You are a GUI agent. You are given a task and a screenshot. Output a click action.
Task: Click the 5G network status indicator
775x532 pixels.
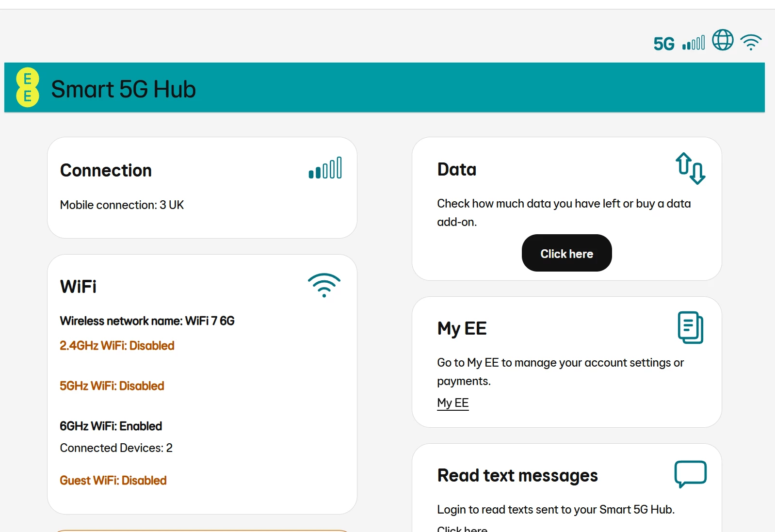click(664, 44)
